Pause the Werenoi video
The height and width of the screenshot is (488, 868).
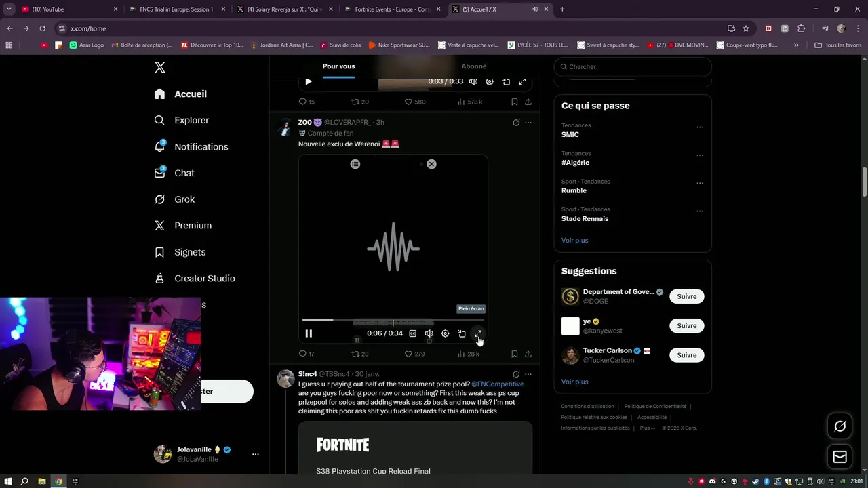coord(309,333)
